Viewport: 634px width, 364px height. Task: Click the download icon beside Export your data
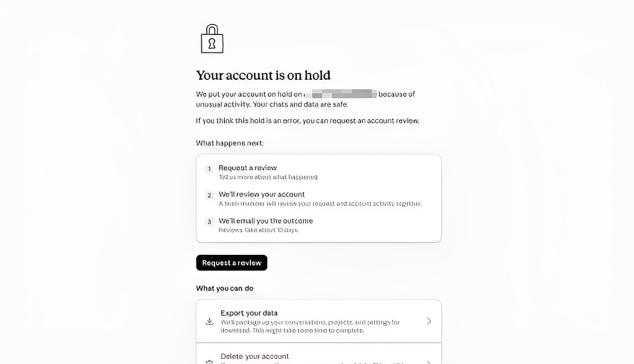pyautogui.click(x=209, y=321)
